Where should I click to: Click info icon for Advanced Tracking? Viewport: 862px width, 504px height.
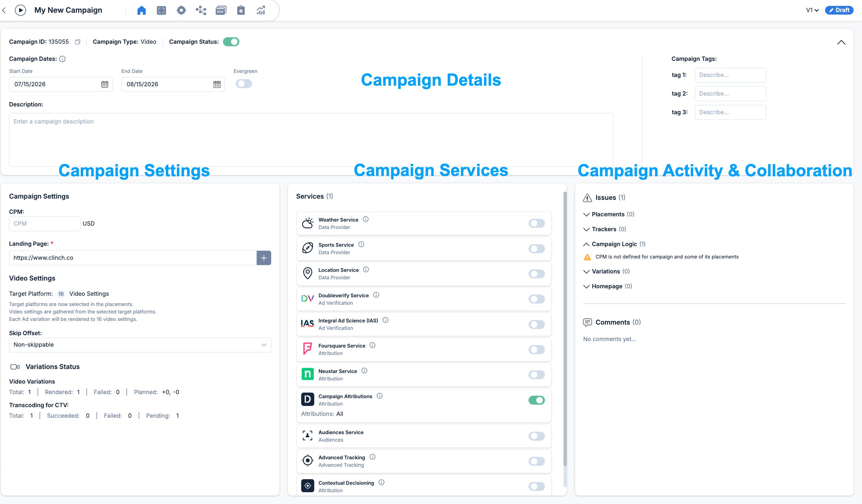(373, 457)
